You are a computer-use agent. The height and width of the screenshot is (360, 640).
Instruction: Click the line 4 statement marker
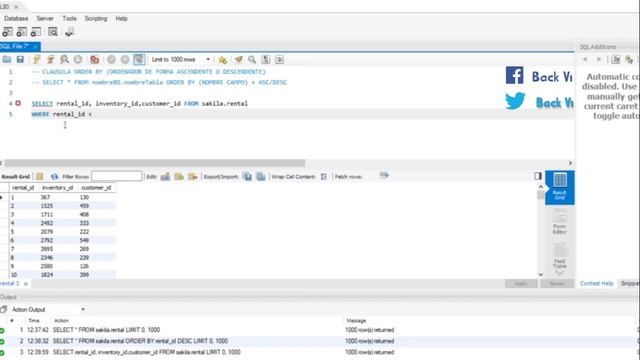click(18, 103)
